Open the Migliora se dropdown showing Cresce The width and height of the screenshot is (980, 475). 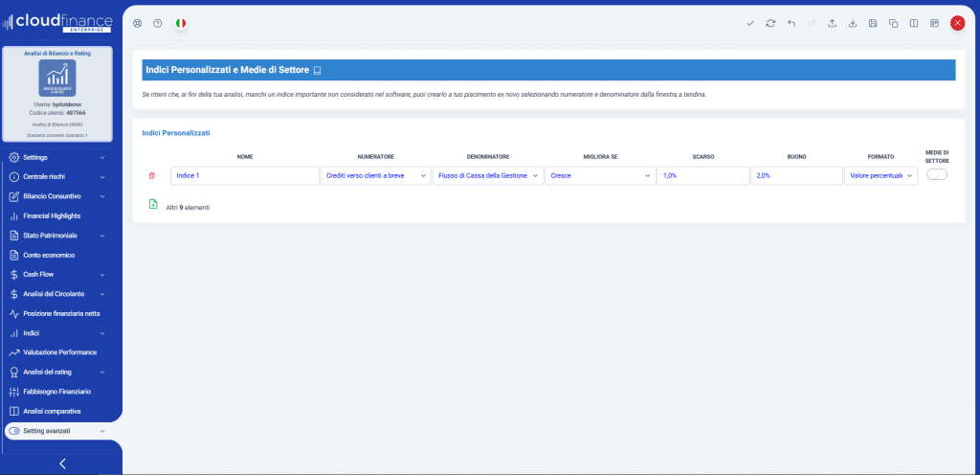601,175
